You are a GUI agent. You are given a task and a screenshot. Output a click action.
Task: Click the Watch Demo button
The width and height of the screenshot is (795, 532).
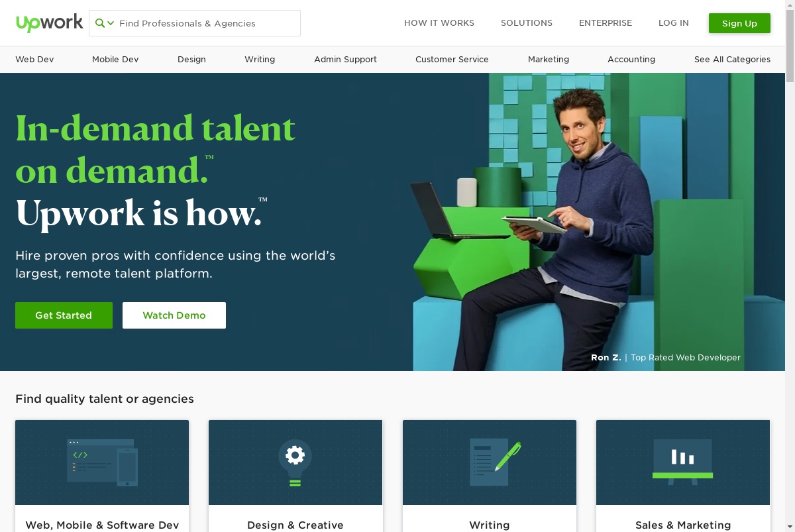click(x=174, y=315)
